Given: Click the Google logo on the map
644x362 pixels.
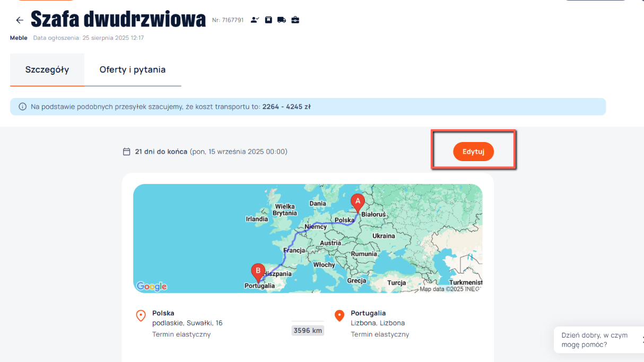Looking at the screenshot, I should (152, 286).
